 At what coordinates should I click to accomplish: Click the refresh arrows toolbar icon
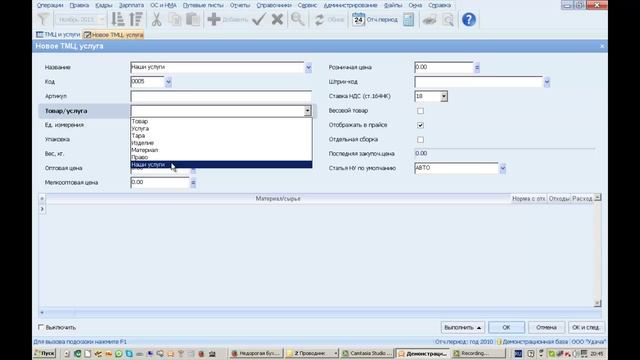pos(319,19)
